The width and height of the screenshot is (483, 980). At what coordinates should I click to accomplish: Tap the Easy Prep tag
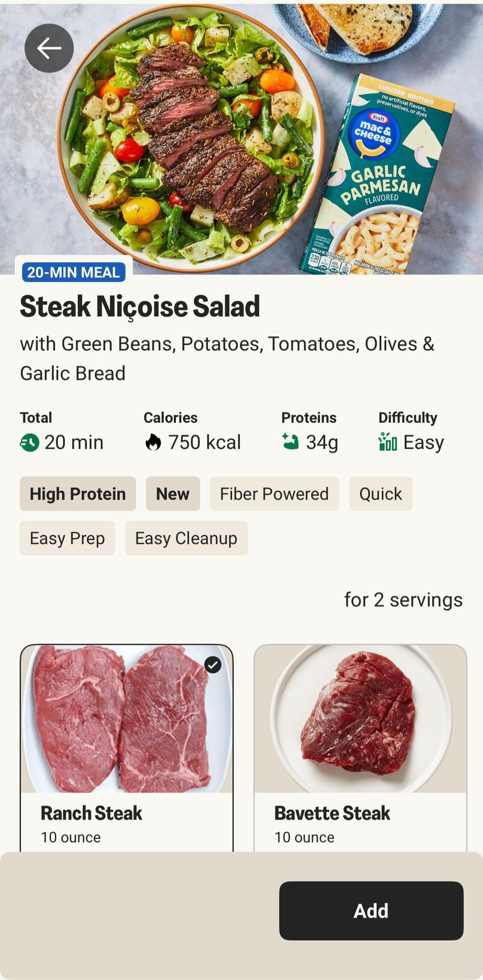[x=68, y=538]
